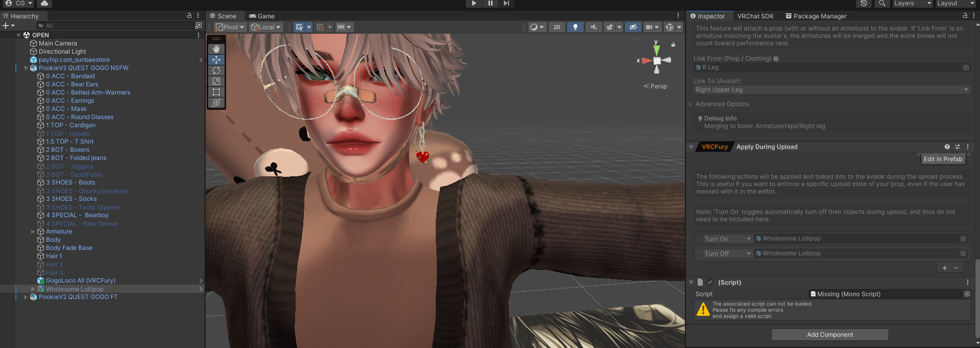
Task: Expand the Armature tree node
Action: pos(33,231)
